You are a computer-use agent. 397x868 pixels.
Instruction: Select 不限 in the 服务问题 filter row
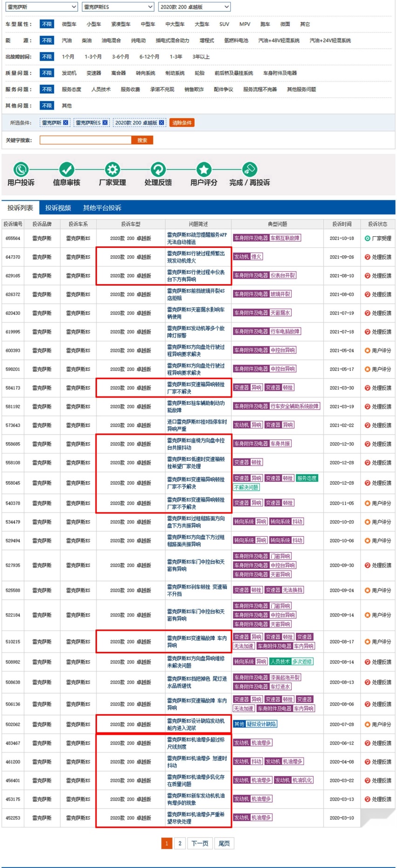pyautogui.click(x=47, y=89)
